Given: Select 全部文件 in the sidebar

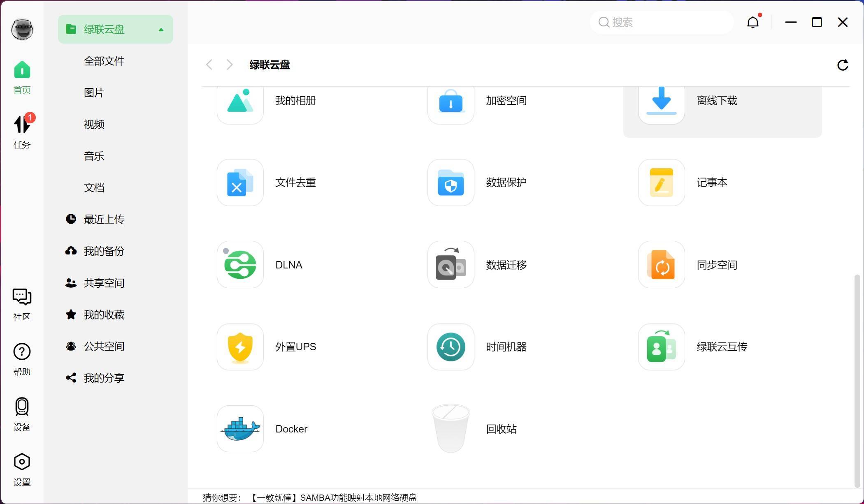Looking at the screenshot, I should coord(104,61).
